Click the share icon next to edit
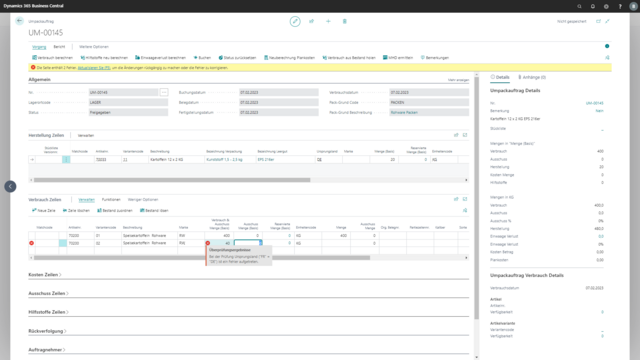This screenshot has height=360, width=640. (x=311, y=21)
